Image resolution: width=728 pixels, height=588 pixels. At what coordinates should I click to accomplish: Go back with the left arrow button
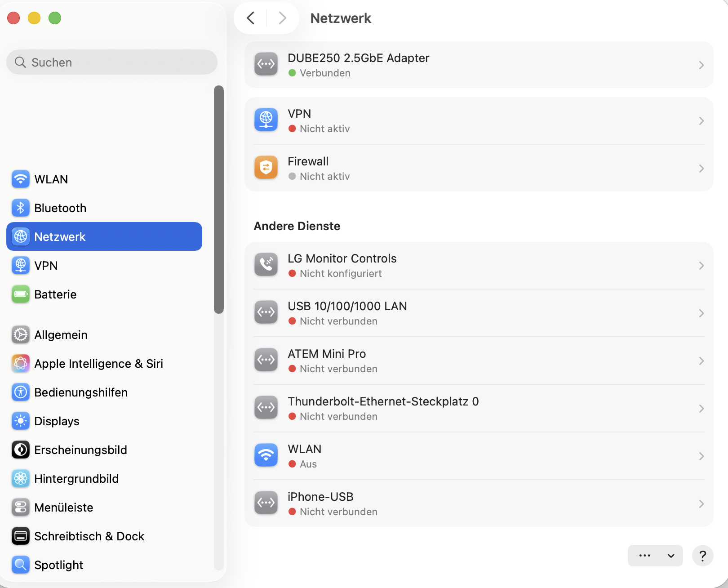(251, 18)
